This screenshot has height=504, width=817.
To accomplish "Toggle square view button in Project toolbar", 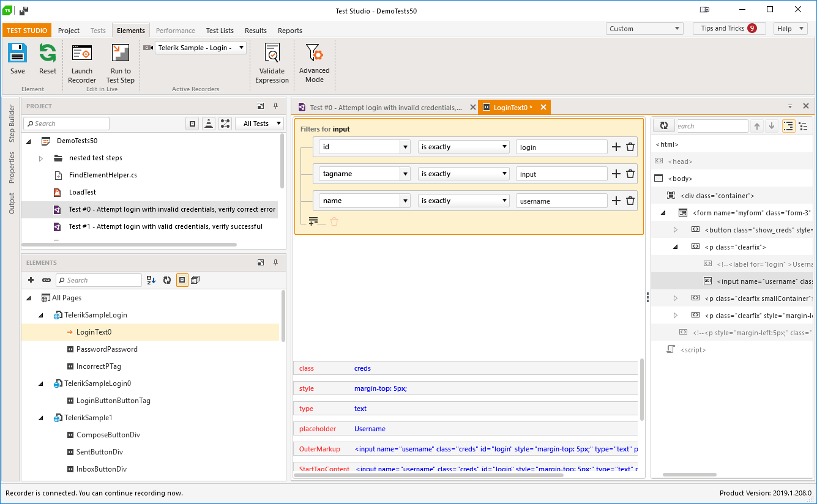I will [x=192, y=124].
